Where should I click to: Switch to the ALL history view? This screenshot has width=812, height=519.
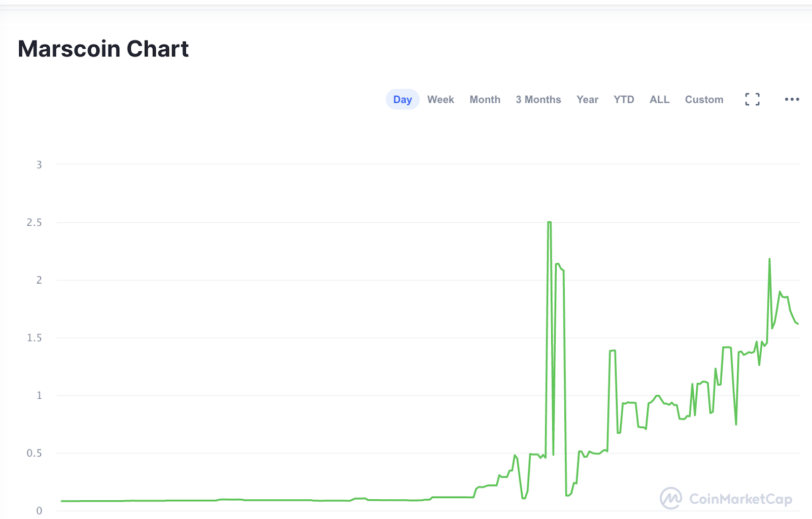click(x=659, y=99)
